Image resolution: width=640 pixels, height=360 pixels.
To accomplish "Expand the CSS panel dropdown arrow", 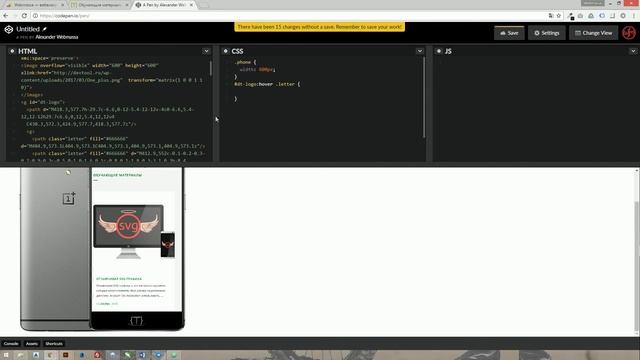I will (420, 51).
